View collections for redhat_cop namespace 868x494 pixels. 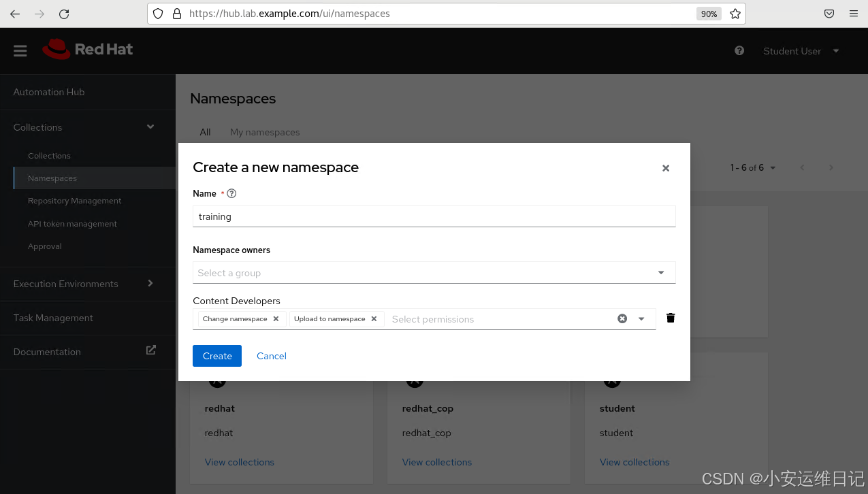click(x=437, y=462)
